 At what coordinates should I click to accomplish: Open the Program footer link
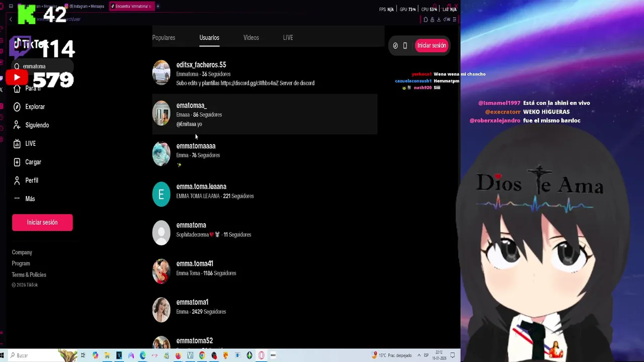(x=21, y=263)
